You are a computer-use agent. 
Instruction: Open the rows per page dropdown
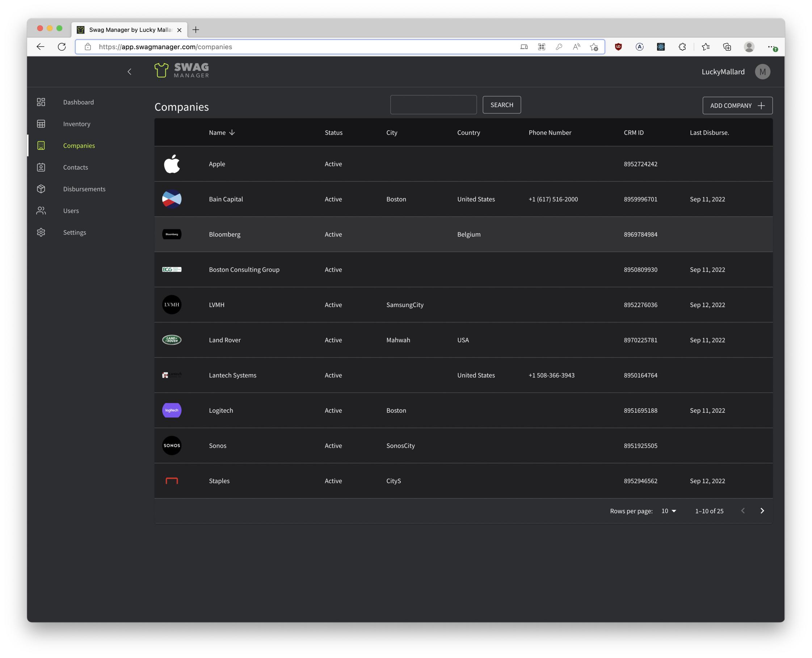click(669, 511)
